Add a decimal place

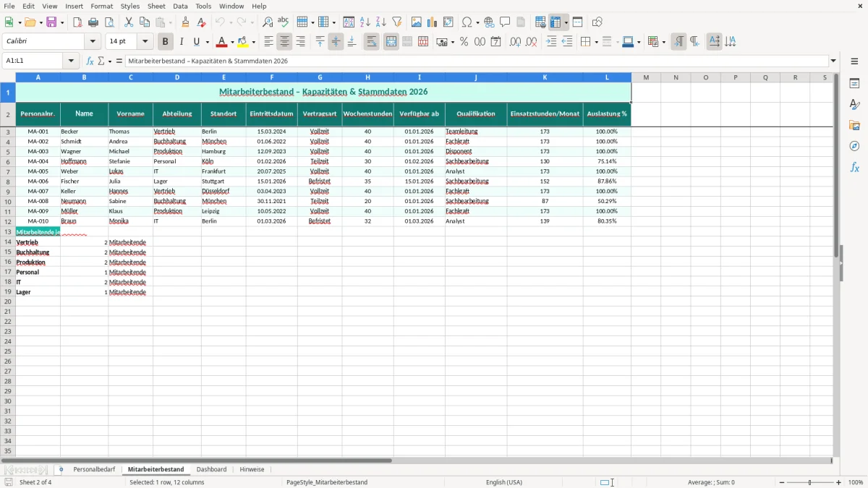coord(515,42)
